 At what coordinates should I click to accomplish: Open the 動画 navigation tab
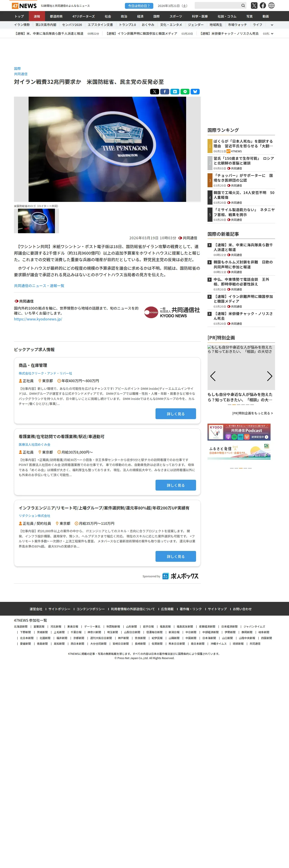pyautogui.click(x=265, y=16)
